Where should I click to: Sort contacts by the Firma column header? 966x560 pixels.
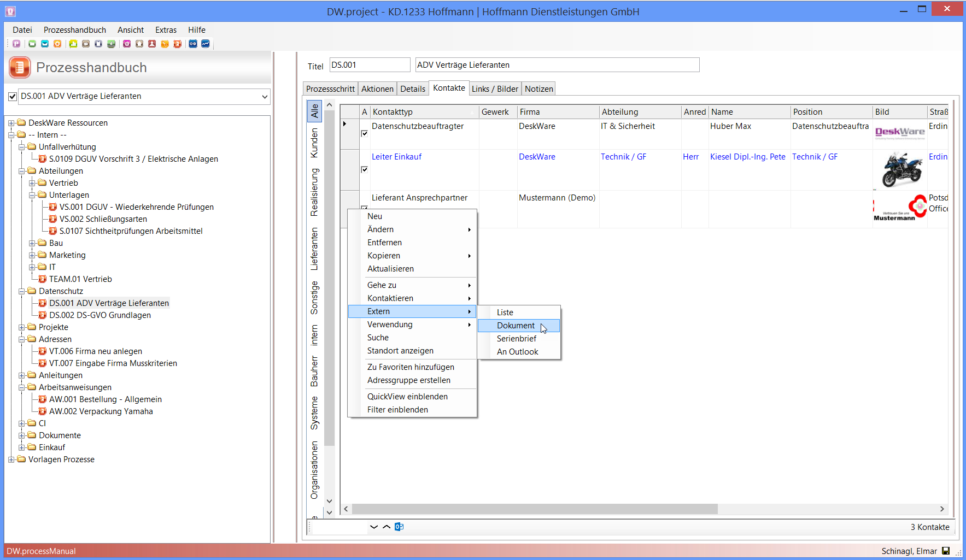tap(558, 112)
